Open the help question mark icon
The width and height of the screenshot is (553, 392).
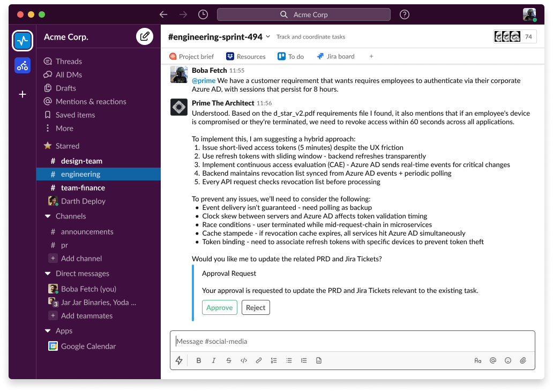pos(404,14)
